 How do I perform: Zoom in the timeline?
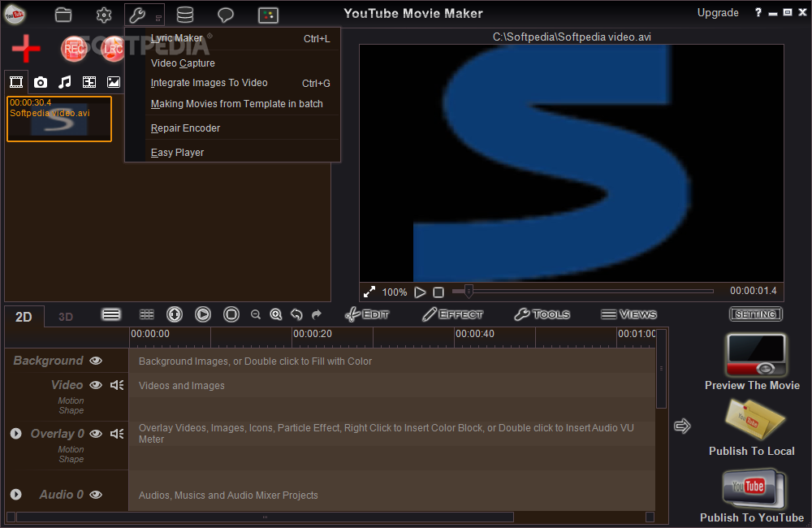[276, 314]
